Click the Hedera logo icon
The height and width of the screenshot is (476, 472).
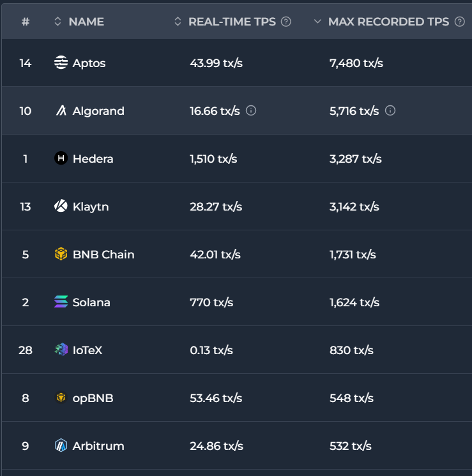(x=61, y=158)
